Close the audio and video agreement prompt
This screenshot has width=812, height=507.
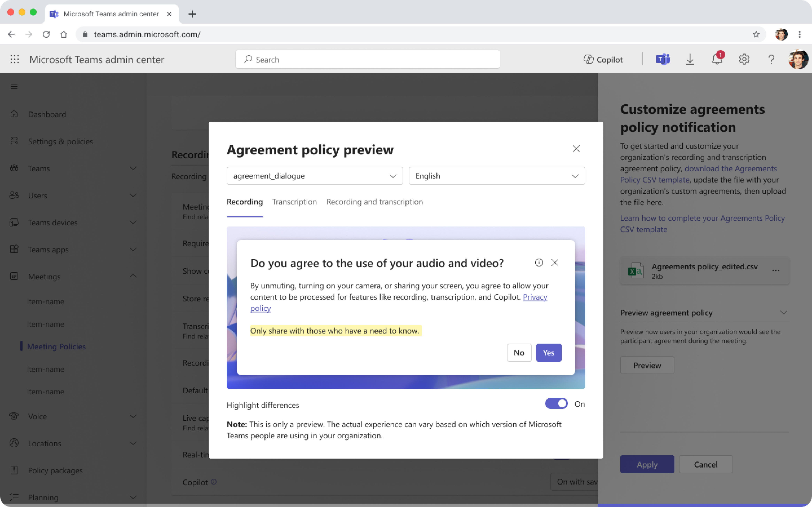point(555,262)
